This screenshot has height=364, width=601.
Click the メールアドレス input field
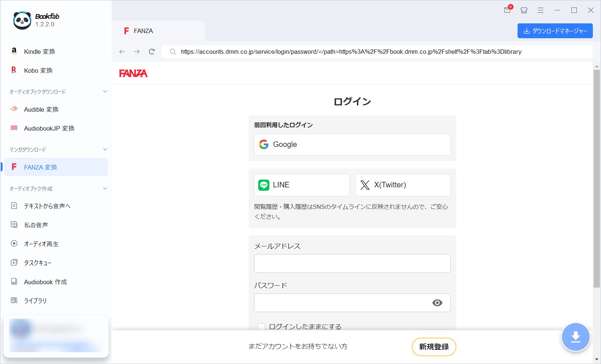[352, 263]
